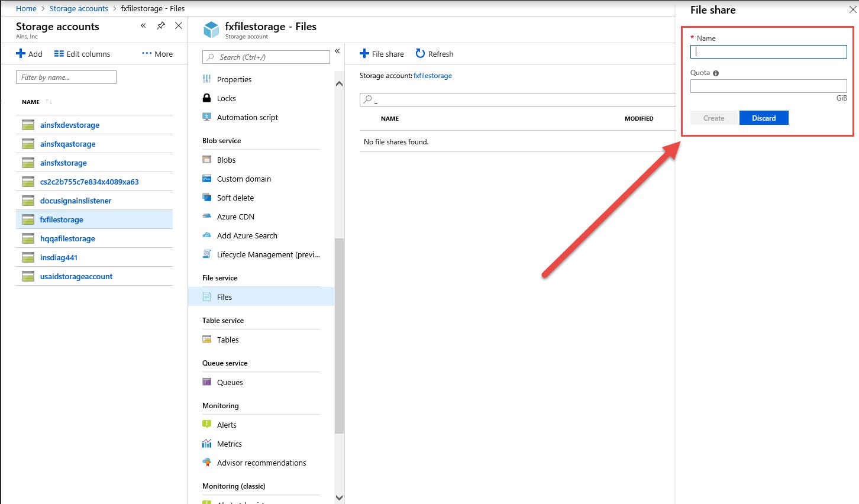Collapse the resource menu with double chevron
The height and width of the screenshot is (504, 859).
click(x=337, y=51)
